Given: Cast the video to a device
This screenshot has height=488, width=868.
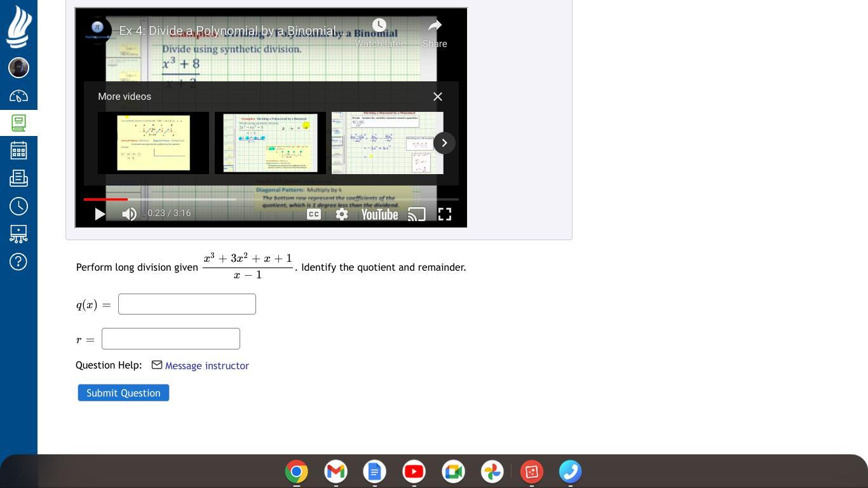Looking at the screenshot, I should point(416,214).
